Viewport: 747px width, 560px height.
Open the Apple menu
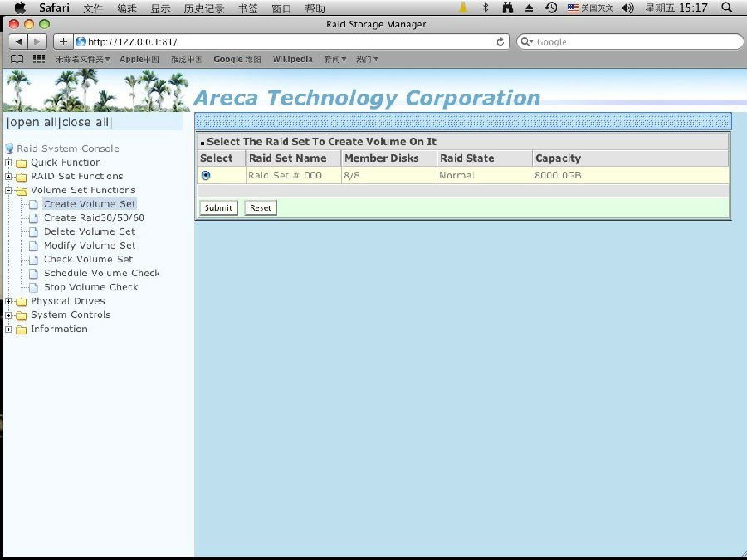20,7
